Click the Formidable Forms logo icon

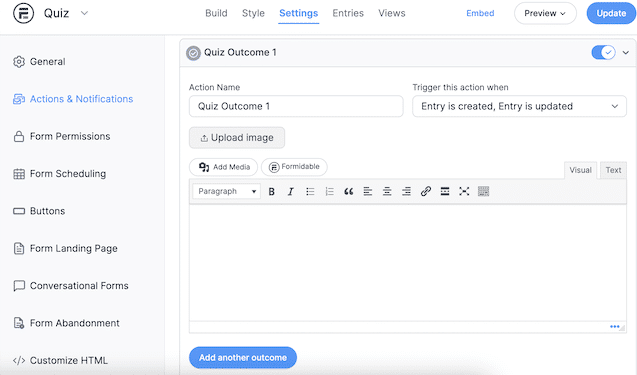pyautogui.click(x=23, y=13)
